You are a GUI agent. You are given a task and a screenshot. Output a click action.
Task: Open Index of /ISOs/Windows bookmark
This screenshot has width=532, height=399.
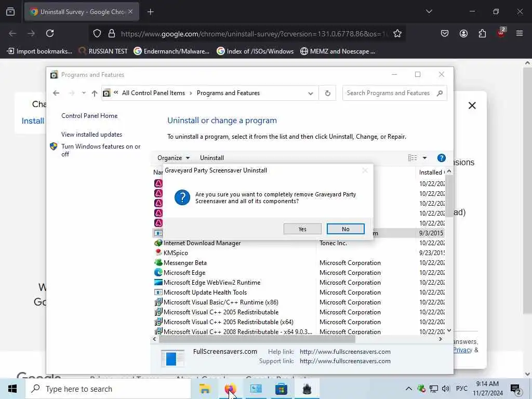[x=255, y=51]
